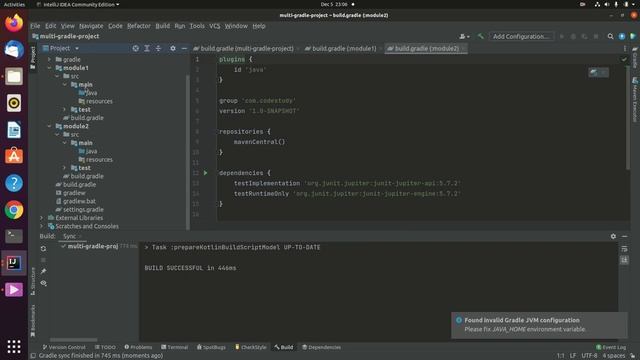Launch Thunderbird mail from the dock
Image resolution: width=640 pixels, height=360 pixels.
(14, 49)
